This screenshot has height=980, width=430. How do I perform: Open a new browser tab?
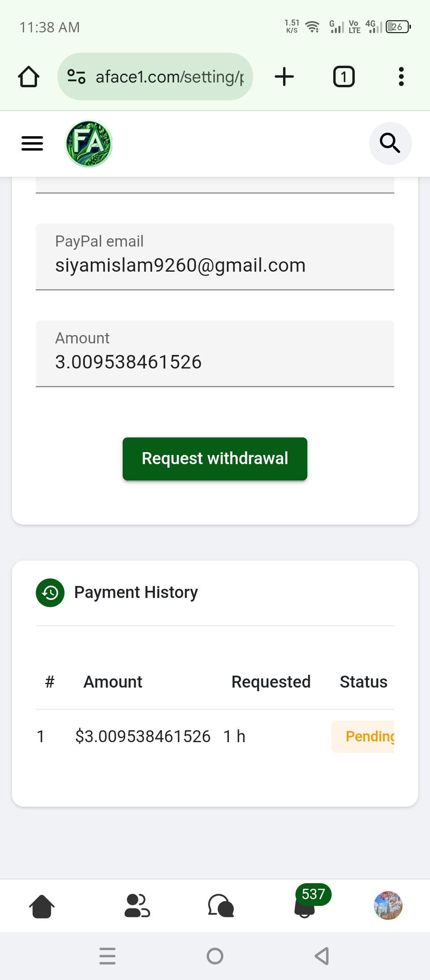tap(284, 76)
